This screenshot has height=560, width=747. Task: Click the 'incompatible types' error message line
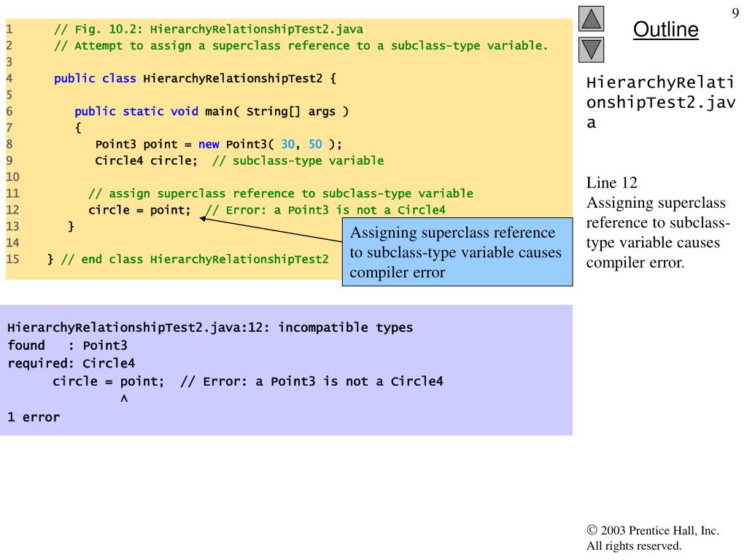210,327
